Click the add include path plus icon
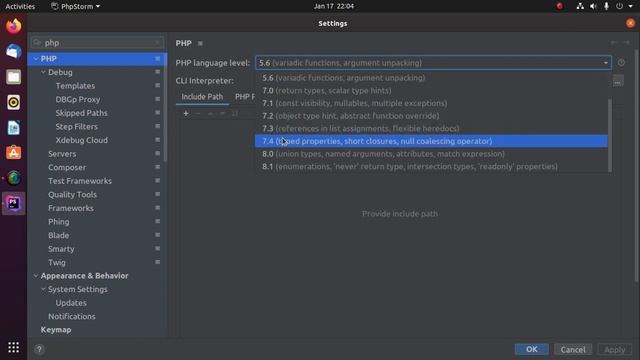The width and height of the screenshot is (640, 360). tap(186, 113)
